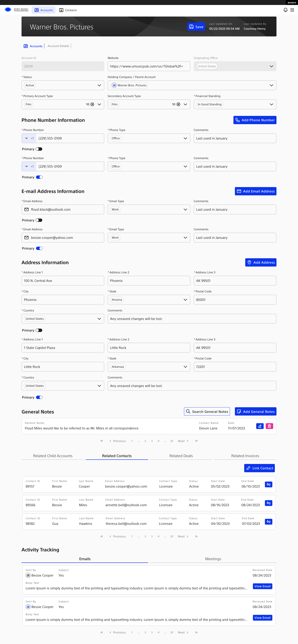This screenshot has width=298, height=644.
Task: Disable Primary for bessie.cooper@yahoo.com
Action: click(39, 249)
